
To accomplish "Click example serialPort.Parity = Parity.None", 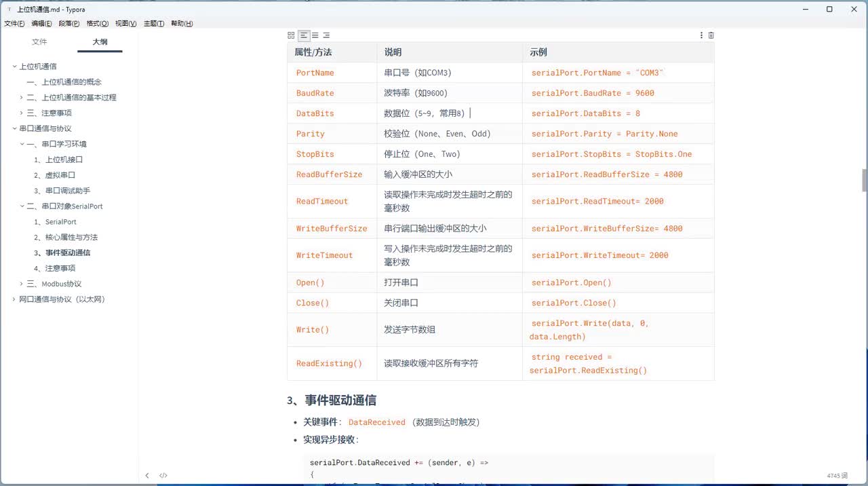I will point(605,134).
